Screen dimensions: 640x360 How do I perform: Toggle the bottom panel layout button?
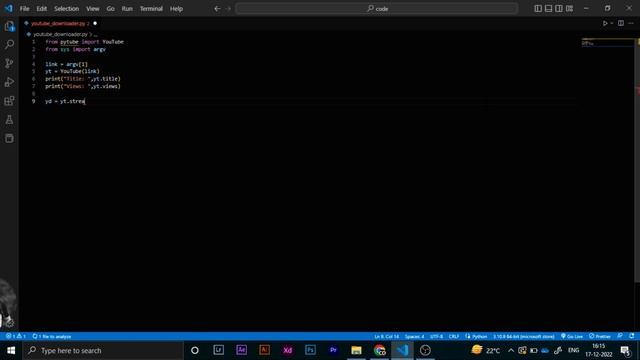tap(549, 9)
